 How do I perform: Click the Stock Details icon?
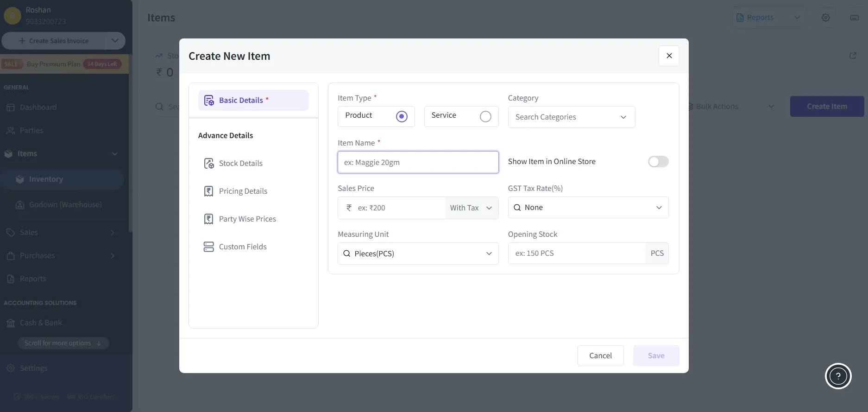click(209, 163)
